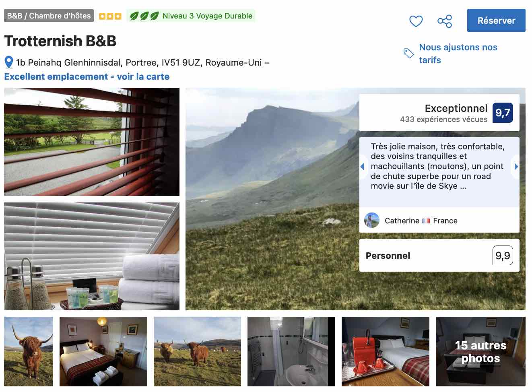
Task: Click the yellow star rating squares
Action: tap(110, 16)
